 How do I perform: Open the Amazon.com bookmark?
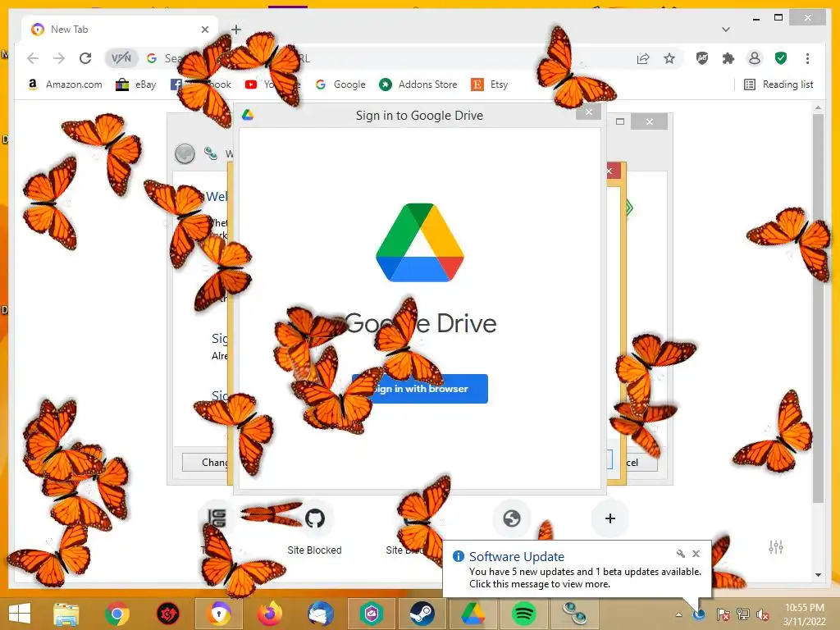coord(65,84)
